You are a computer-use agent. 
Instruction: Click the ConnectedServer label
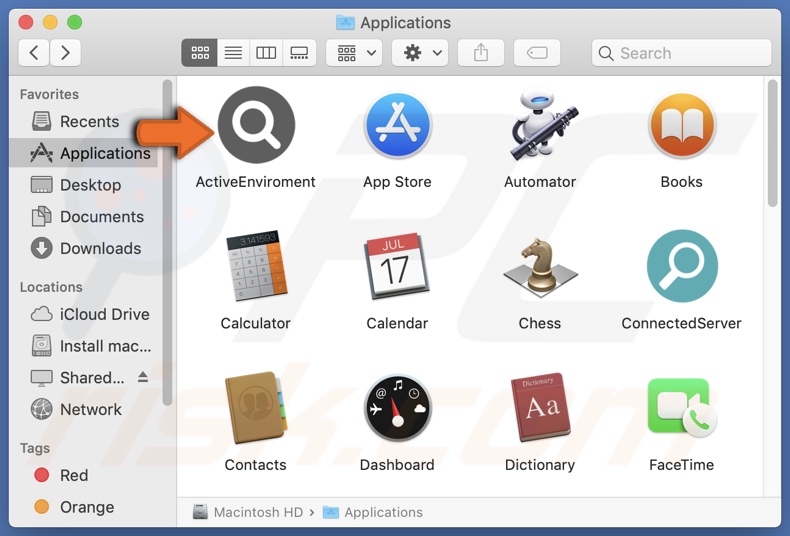coord(681,323)
